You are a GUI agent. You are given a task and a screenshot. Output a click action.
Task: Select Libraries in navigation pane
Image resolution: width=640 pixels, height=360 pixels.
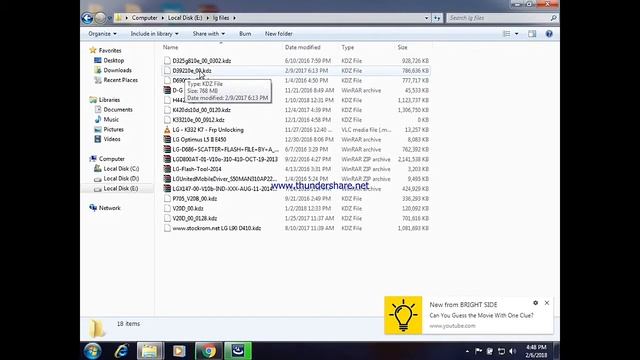(x=109, y=100)
